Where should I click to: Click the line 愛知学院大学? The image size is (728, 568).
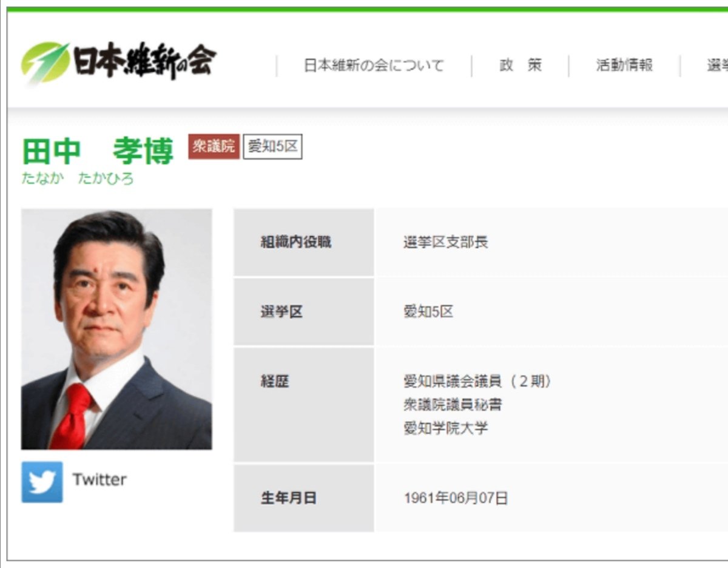click(446, 428)
